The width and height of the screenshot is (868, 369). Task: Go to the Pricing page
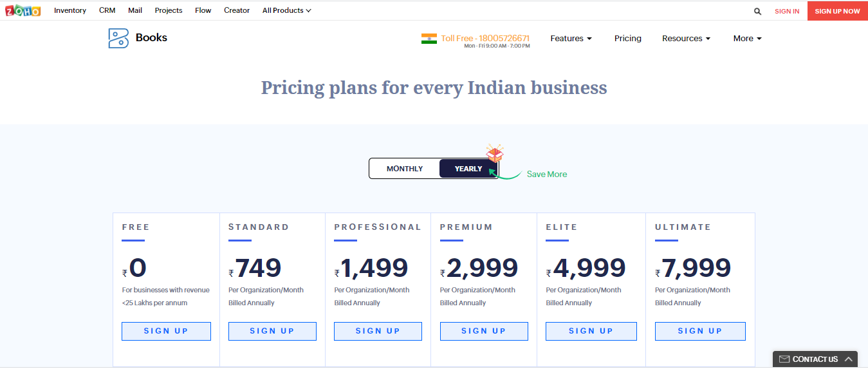coord(627,39)
